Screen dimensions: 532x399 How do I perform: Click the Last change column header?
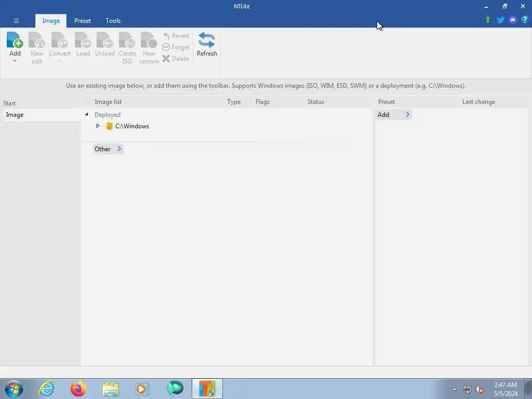478,102
